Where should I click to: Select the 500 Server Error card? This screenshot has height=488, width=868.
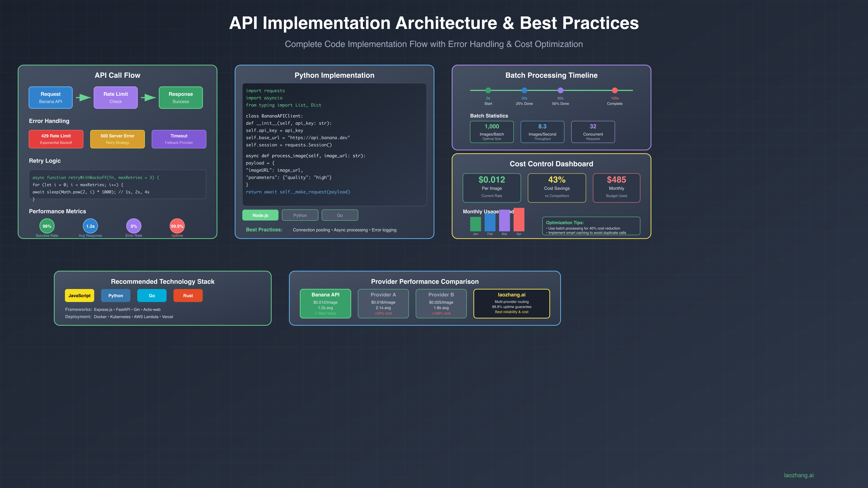pos(117,139)
